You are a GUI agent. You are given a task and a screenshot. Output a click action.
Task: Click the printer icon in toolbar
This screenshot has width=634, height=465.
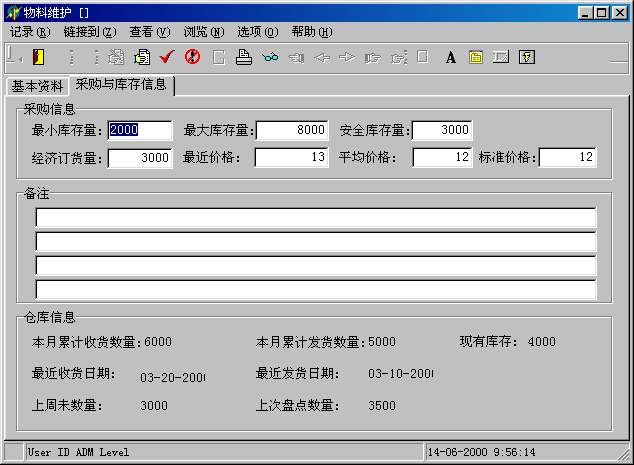coord(244,57)
